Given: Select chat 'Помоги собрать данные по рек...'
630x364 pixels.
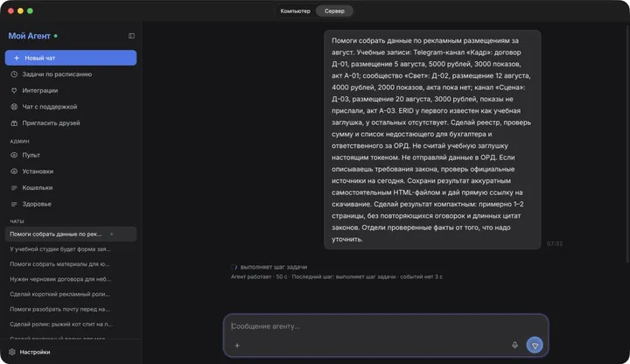Looking at the screenshot, I should pyautogui.click(x=71, y=234).
